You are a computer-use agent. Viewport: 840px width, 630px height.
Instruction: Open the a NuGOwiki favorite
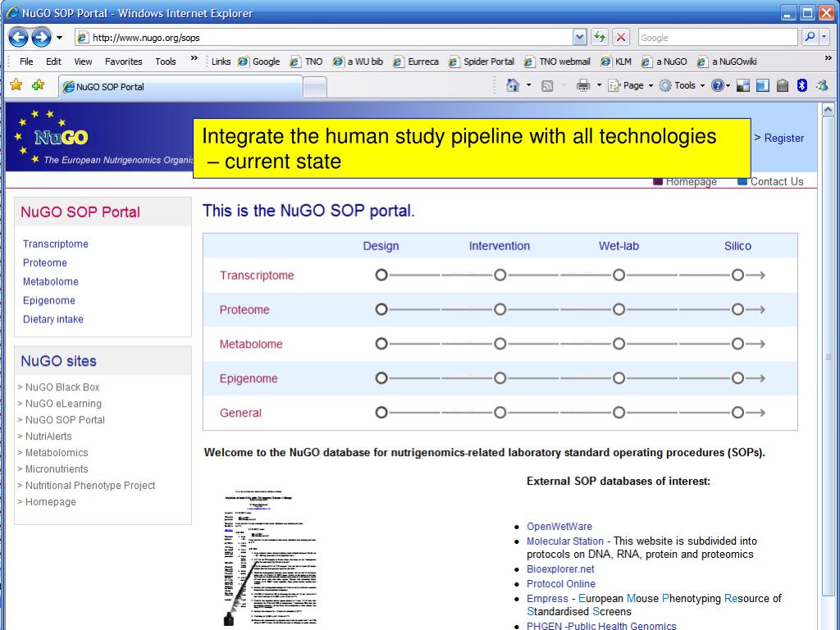point(727,62)
